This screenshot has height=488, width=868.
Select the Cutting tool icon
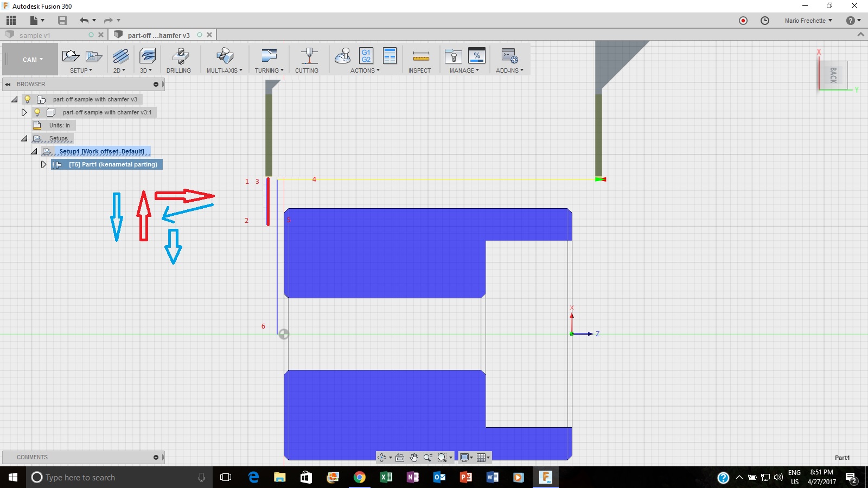coord(307,57)
